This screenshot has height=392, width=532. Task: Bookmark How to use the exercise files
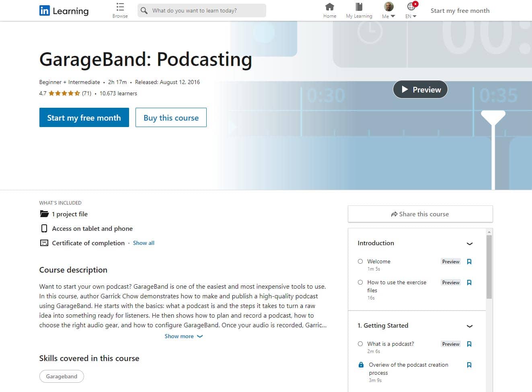click(469, 283)
